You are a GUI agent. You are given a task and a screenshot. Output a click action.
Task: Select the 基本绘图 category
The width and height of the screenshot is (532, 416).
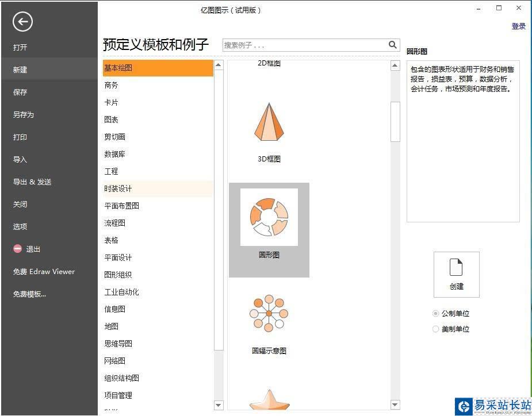158,68
